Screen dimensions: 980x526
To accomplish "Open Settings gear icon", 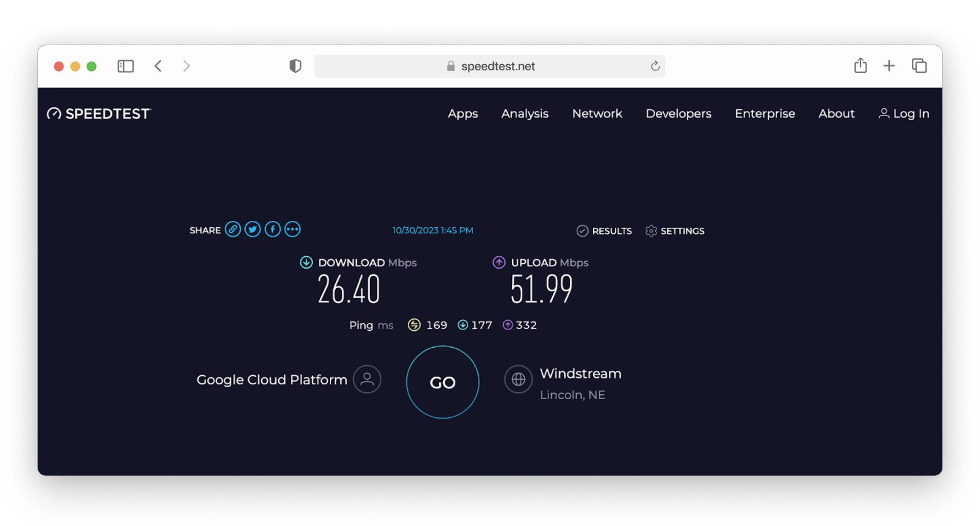I will pos(651,231).
